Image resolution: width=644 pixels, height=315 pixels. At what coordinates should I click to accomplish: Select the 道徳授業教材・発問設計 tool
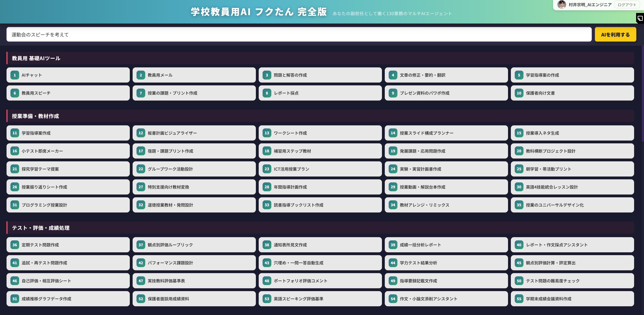click(194, 205)
